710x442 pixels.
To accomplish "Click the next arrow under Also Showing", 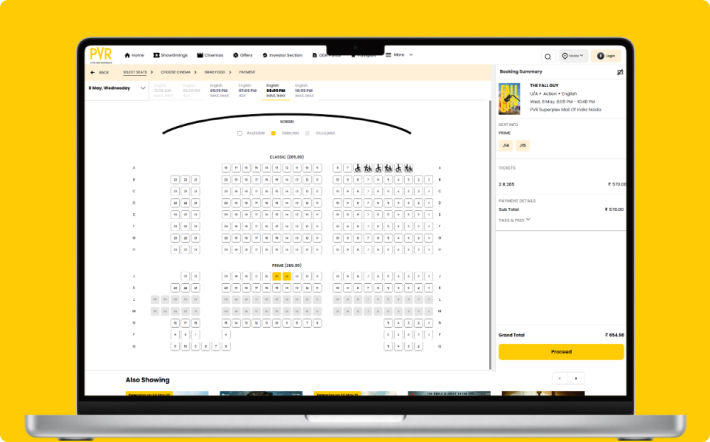I will click(576, 378).
